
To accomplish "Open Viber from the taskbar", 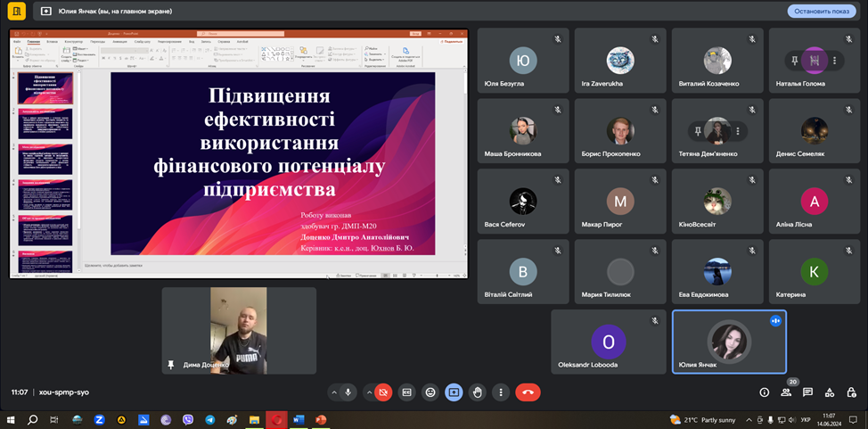I will coord(188,419).
